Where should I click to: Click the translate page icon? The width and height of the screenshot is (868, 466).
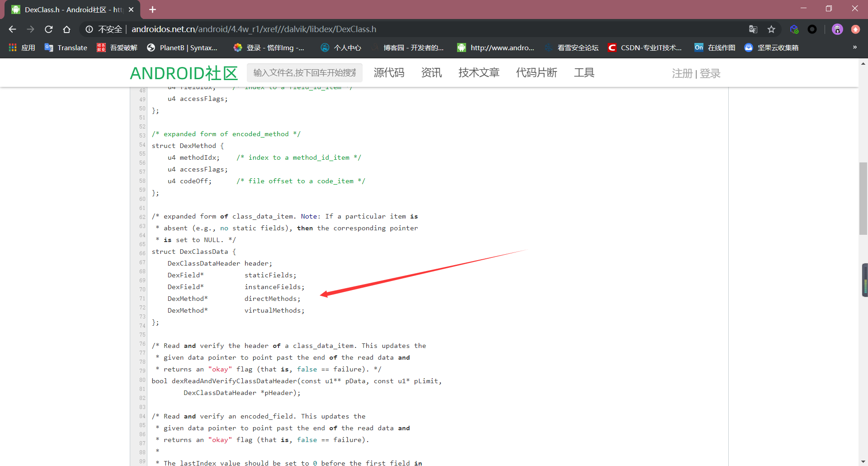tap(753, 29)
